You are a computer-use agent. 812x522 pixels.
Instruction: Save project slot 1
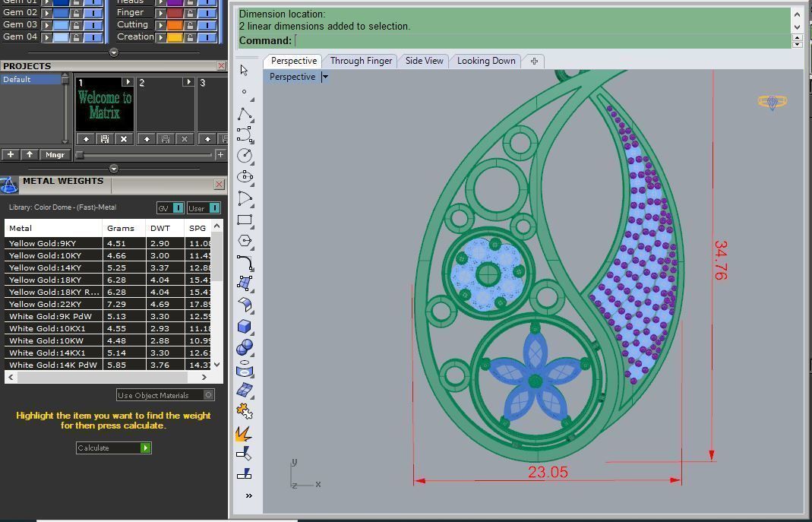click(x=105, y=139)
